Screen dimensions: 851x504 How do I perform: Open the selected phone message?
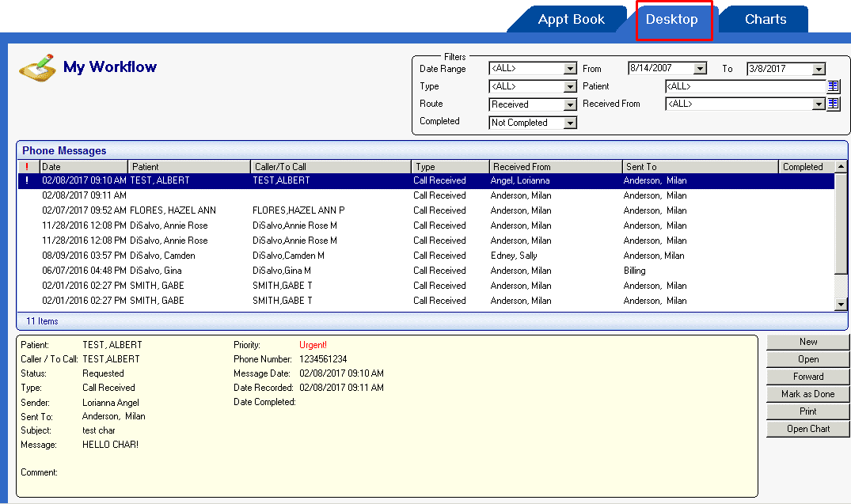pyautogui.click(x=807, y=358)
